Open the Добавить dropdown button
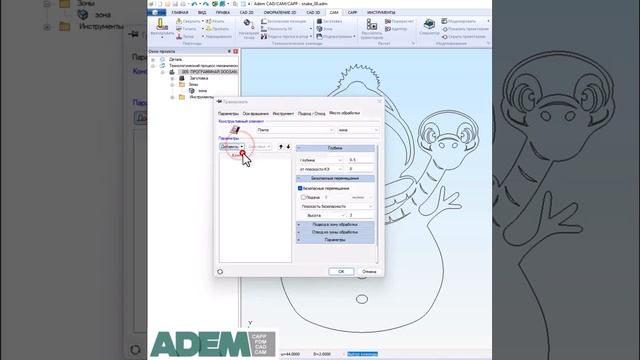640x360 pixels. click(x=232, y=147)
